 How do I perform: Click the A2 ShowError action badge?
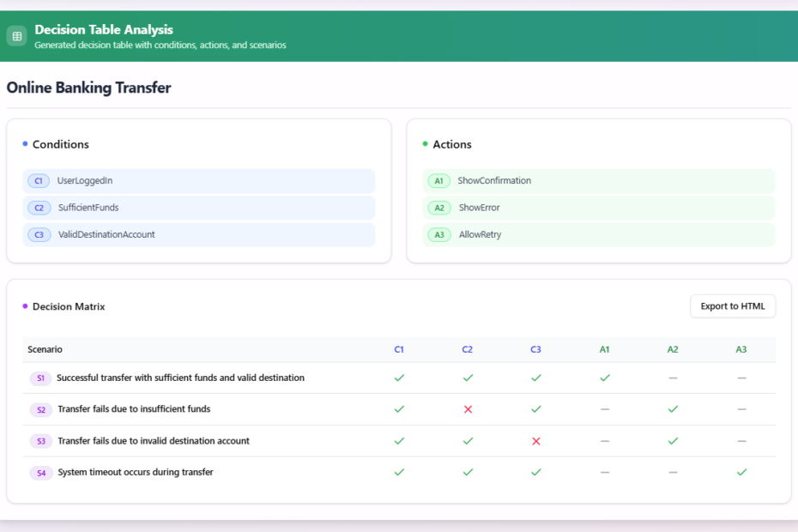(x=438, y=208)
